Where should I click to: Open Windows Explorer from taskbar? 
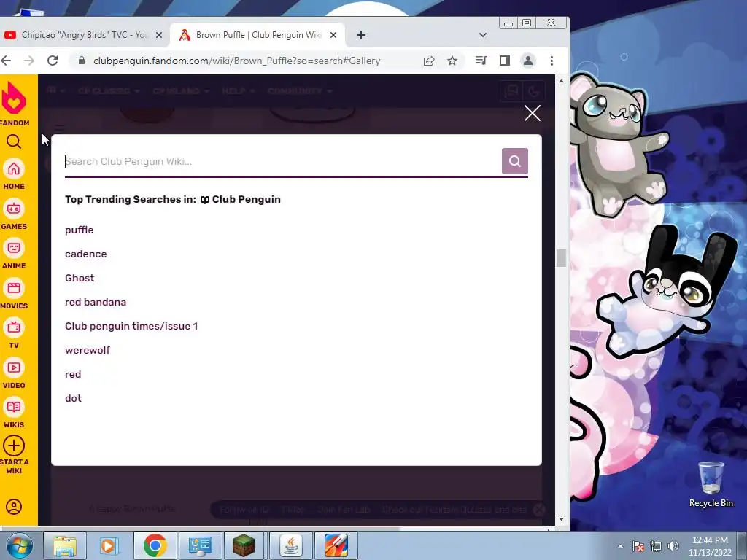65,545
